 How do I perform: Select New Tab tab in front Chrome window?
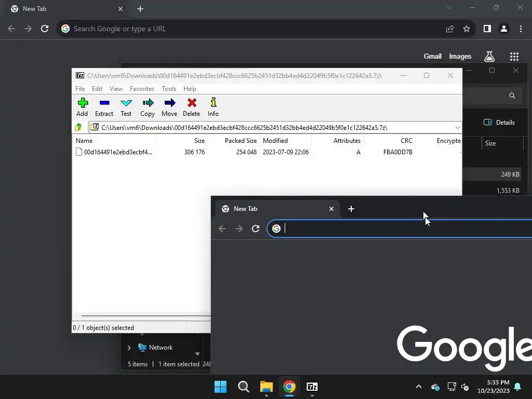point(278,209)
